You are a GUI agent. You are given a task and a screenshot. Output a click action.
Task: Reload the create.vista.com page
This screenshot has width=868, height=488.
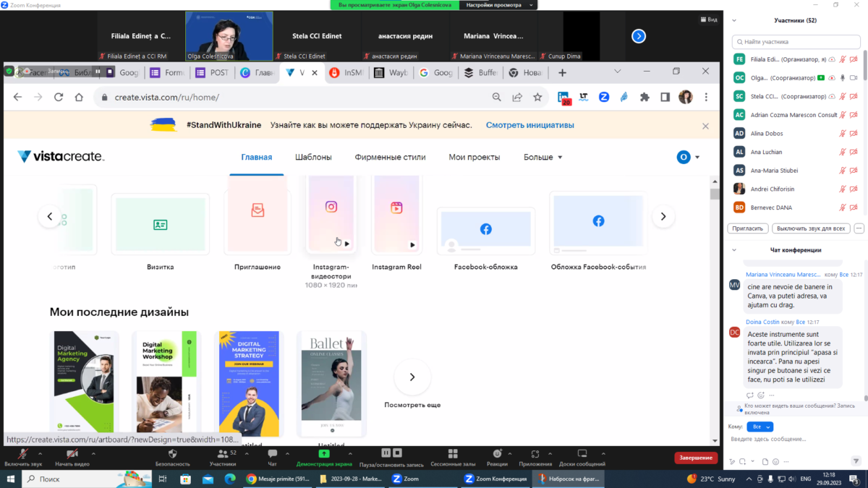(x=59, y=97)
